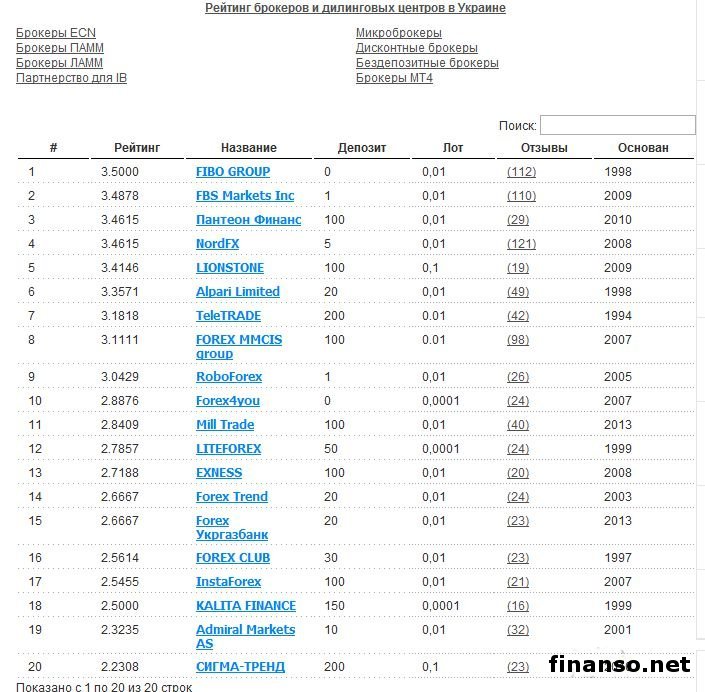The width and height of the screenshot is (705, 692).
Task: Open the FBS Markets Inc link
Action: click(x=245, y=196)
